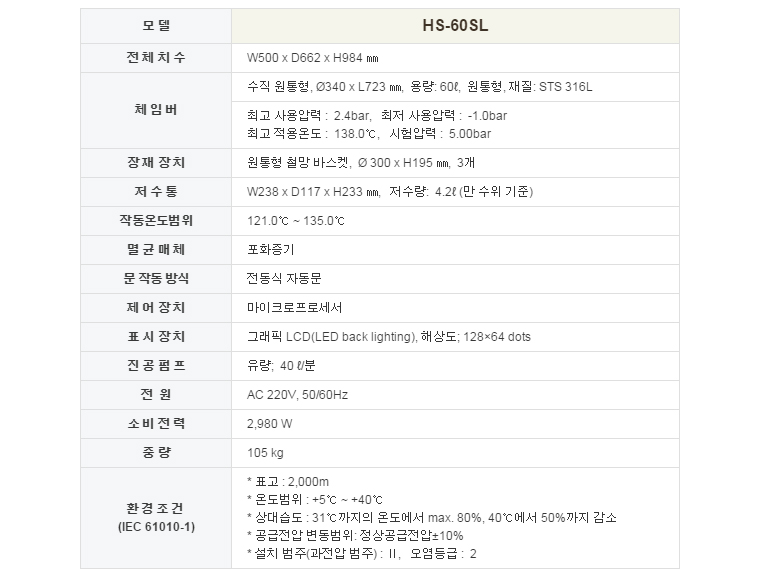Click the STS 316L chamber material line
The height and width of the screenshot is (575, 760).
pos(420,87)
